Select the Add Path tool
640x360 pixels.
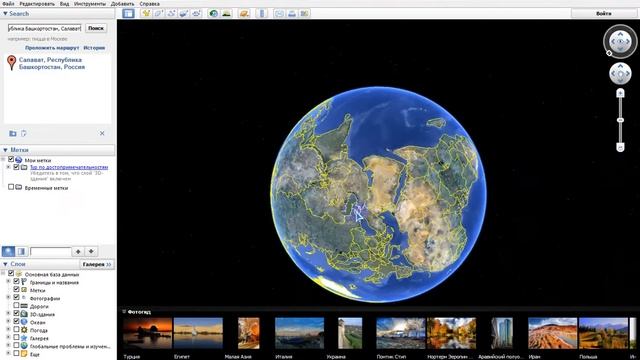click(x=171, y=13)
